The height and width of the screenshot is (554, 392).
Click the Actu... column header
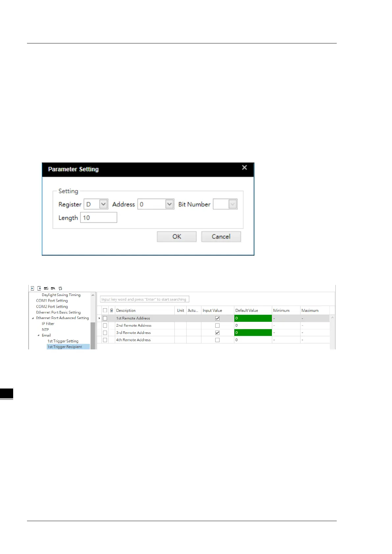pyautogui.click(x=194, y=310)
